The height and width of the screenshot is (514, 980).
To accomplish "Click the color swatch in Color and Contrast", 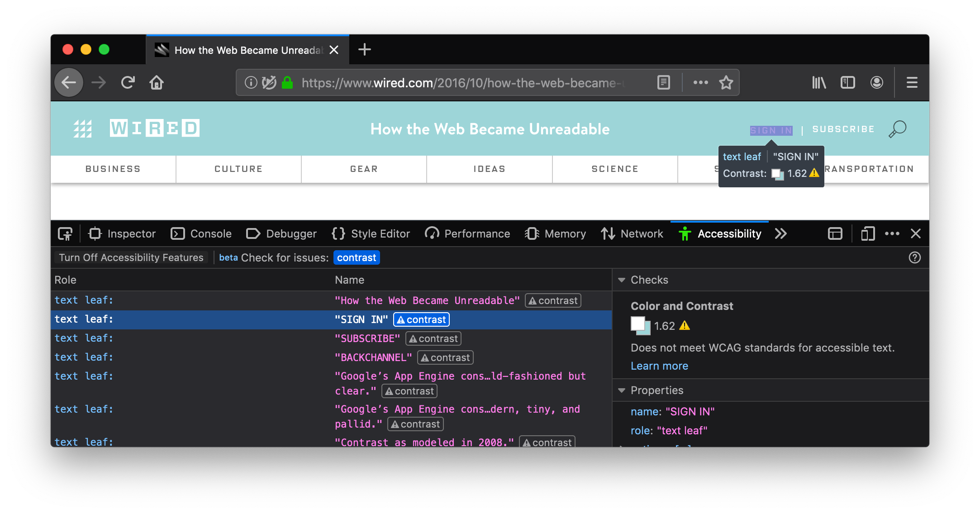I will click(640, 326).
